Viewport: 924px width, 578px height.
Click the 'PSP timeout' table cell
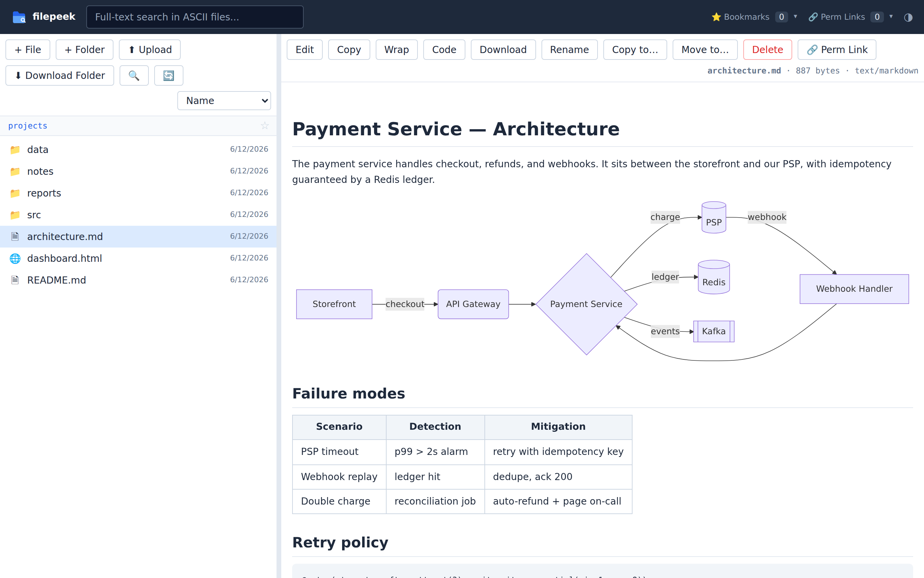339,452
